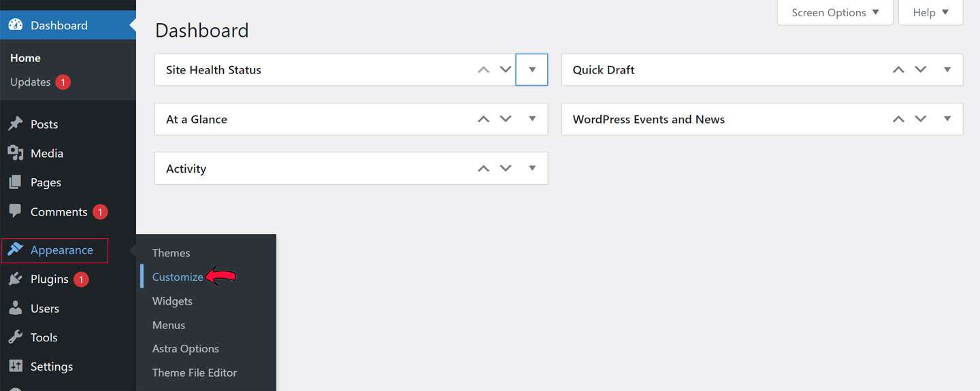Click the Comments pending count badge
The height and width of the screenshot is (391, 980).
tap(100, 212)
